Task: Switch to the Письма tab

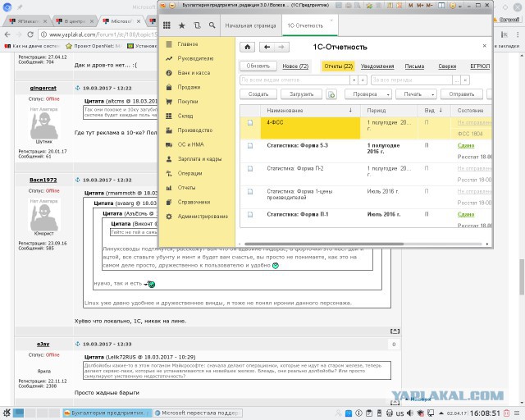Action: (414, 66)
